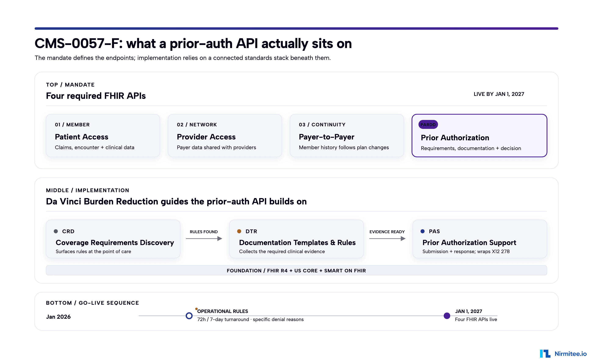Click 'Payer data shared with providers' text

216,147
